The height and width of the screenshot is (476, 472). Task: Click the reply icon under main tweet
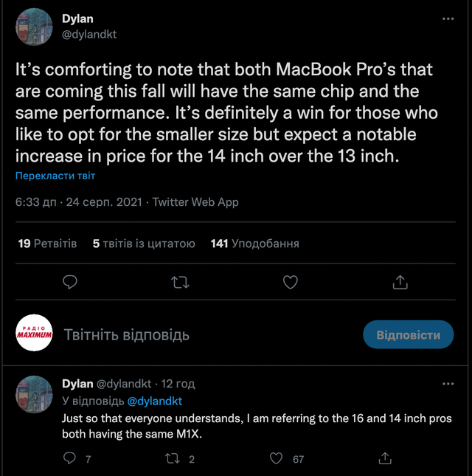pos(71,282)
